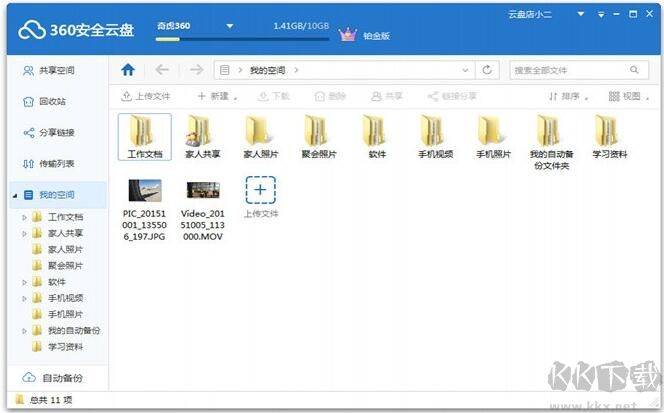Viewport: 664px width, 413px height.
Task: Click the 铂金版 membership label
Action: click(376, 36)
